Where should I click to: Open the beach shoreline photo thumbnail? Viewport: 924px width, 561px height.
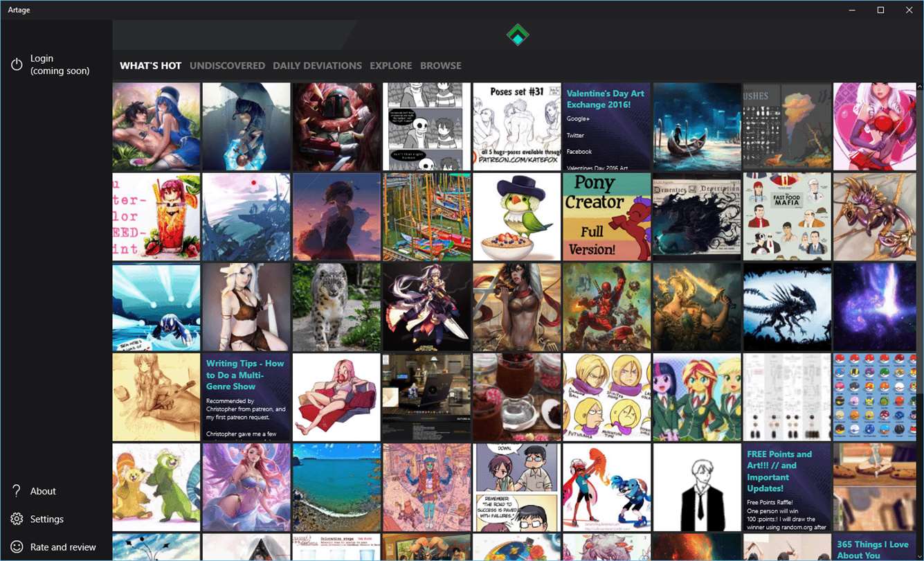336,488
